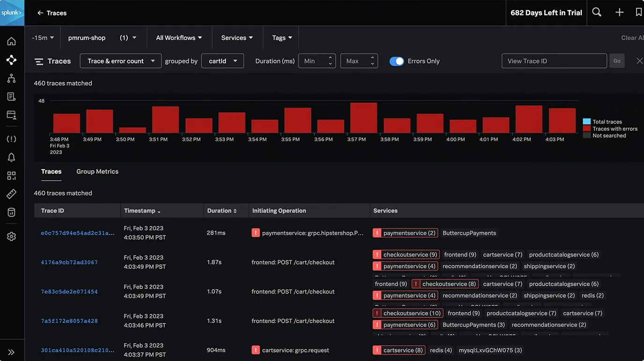The image size is (644, 361).
Task: Click the alerts exclamation icon in sidebar
Action: pos(12,138)
